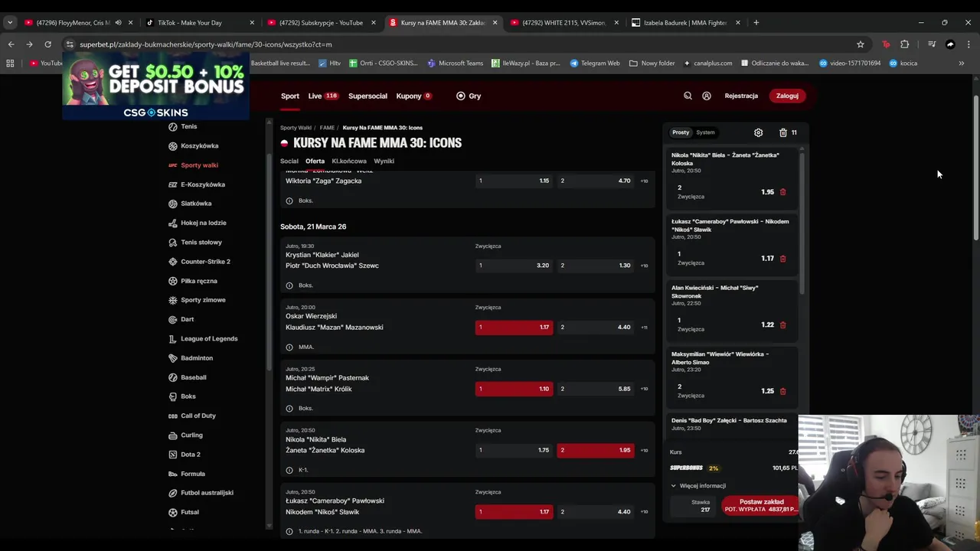Deselect odds 1.10 for Michał Pasternak
The height and width of the screenshot is (551, 980).
[x=514, y=389]
